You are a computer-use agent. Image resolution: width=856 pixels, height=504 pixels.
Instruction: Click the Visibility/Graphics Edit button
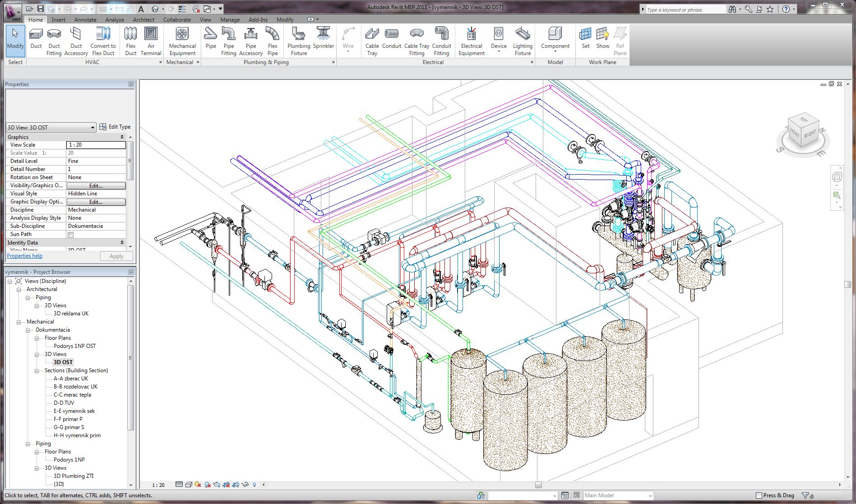pos(96,185)
